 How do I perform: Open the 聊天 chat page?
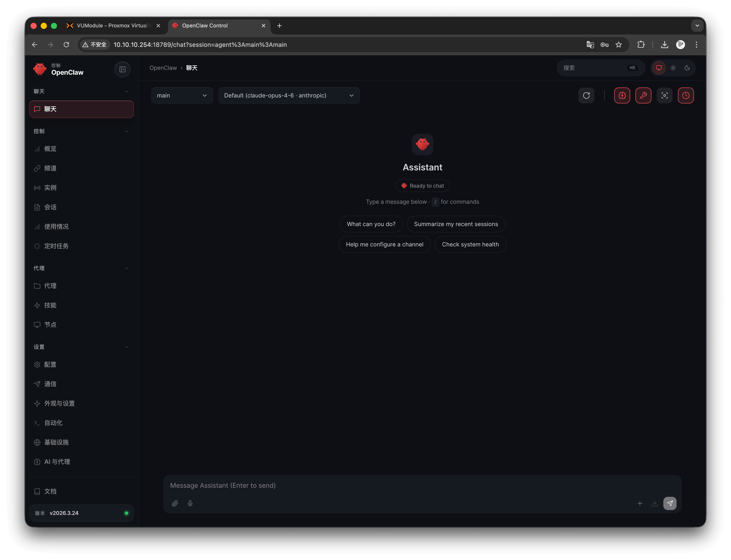click(81, 109)
